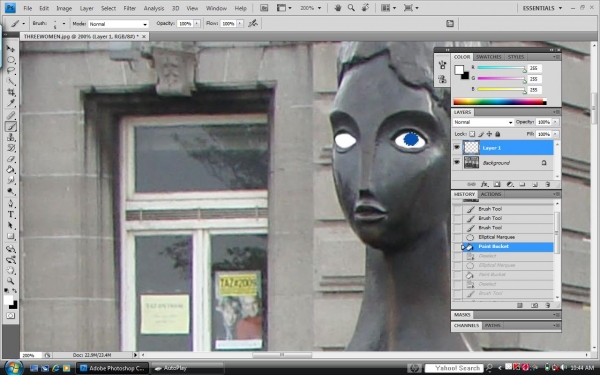This screenshot has width=600, height=375.
Task: Select the Brush tool in the toolbox
Action: coord(11,126)
